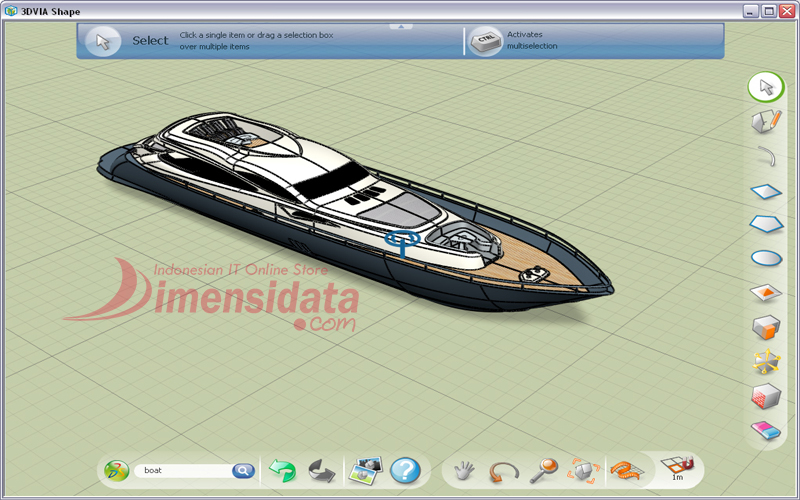
Task: Pick the rectangle shape tool
Action: [766, 192]
